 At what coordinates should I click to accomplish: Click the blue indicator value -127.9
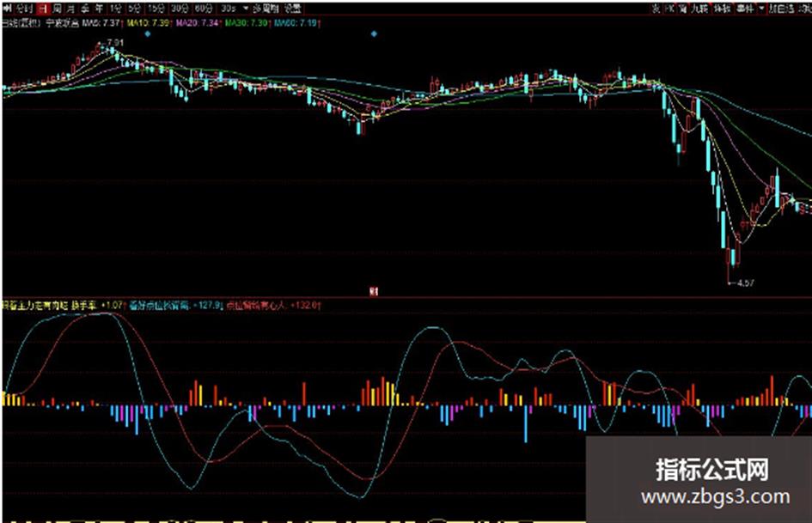[208, 305]
